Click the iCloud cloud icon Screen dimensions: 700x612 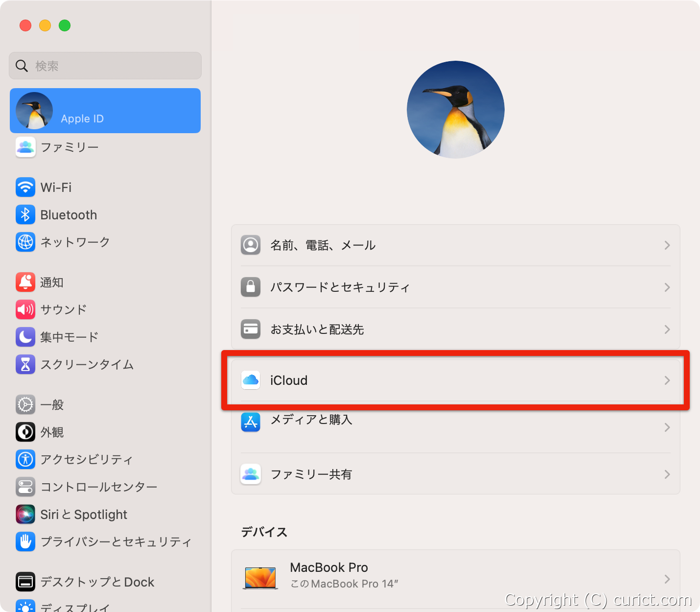tap(251, 380)
